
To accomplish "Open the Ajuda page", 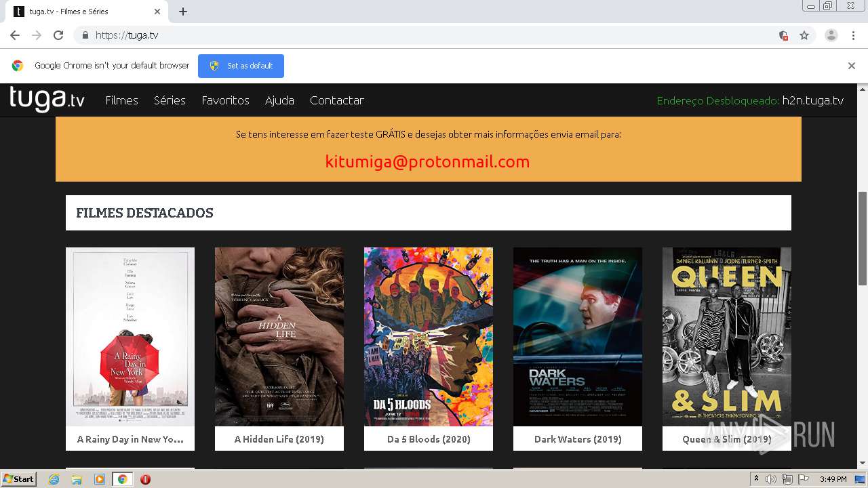I will coord(279,100).
